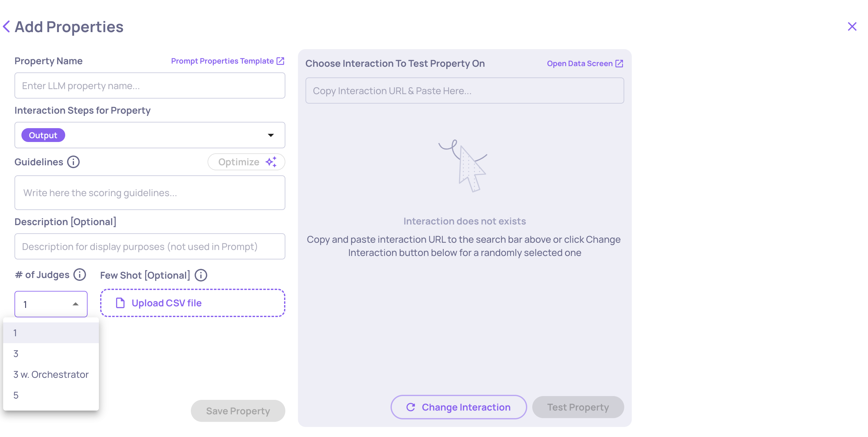
Task: Click the external link icon beside Open Data Screen
Action: pyautogui.click(x=619, y=63)
